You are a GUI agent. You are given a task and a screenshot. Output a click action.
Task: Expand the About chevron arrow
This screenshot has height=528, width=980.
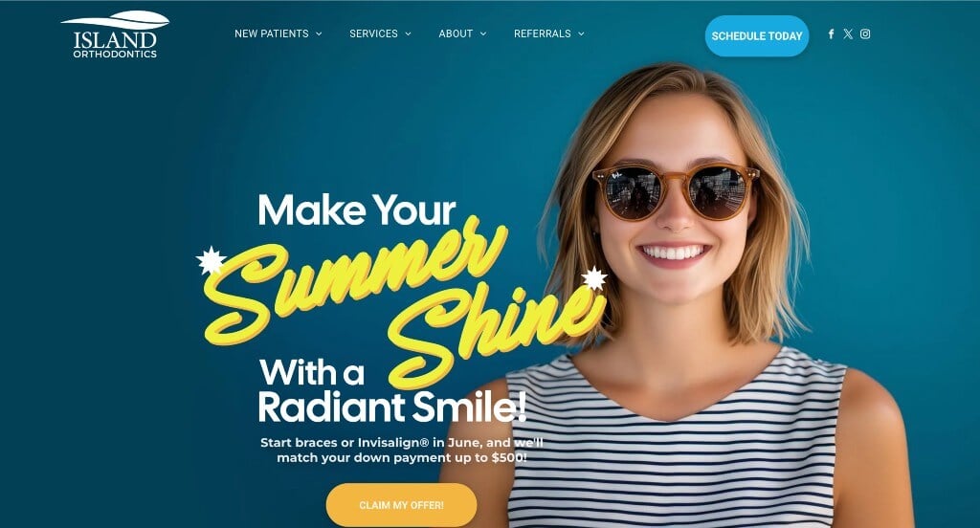483,33
